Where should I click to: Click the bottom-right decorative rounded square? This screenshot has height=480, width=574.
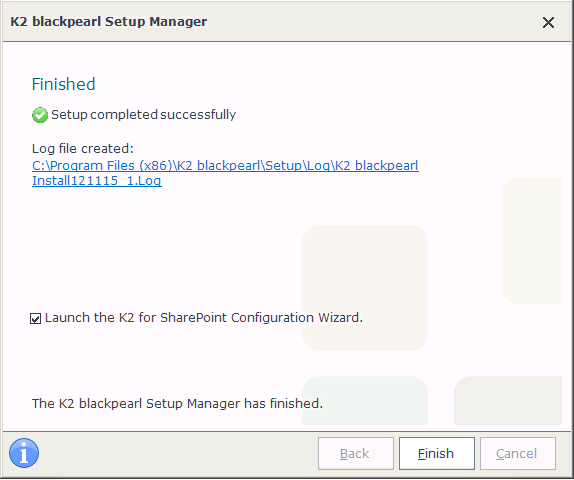point(508,401)
